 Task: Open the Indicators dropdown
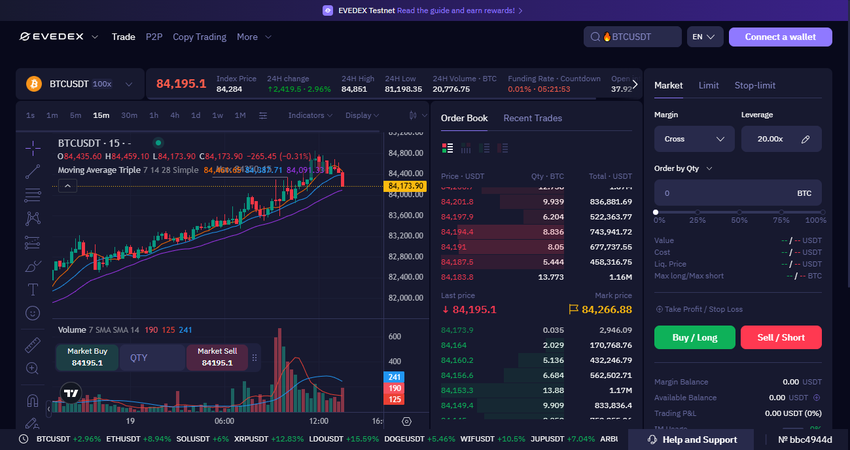click(310, 115)
